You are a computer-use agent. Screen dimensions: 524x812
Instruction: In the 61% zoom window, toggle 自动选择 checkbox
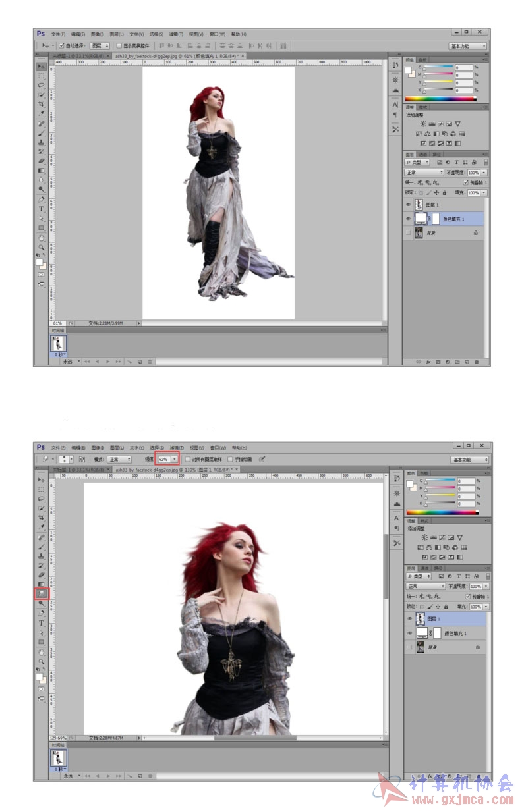61,46
